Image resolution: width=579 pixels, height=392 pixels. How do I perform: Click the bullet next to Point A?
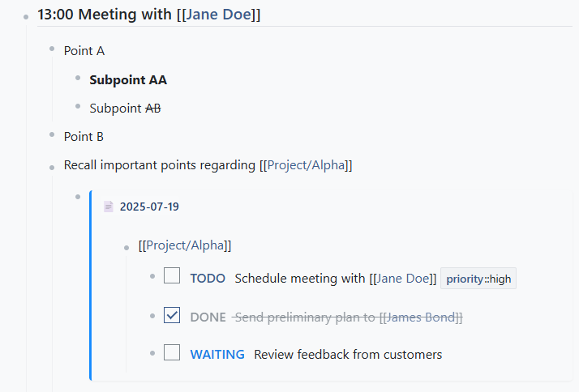coord(52,49)
